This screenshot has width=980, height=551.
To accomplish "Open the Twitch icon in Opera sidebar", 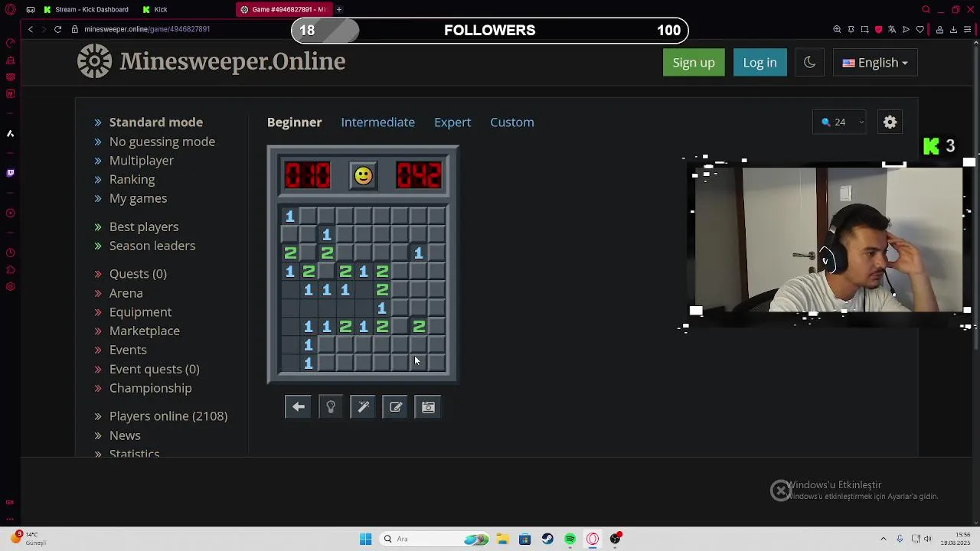I will (10, 173).
